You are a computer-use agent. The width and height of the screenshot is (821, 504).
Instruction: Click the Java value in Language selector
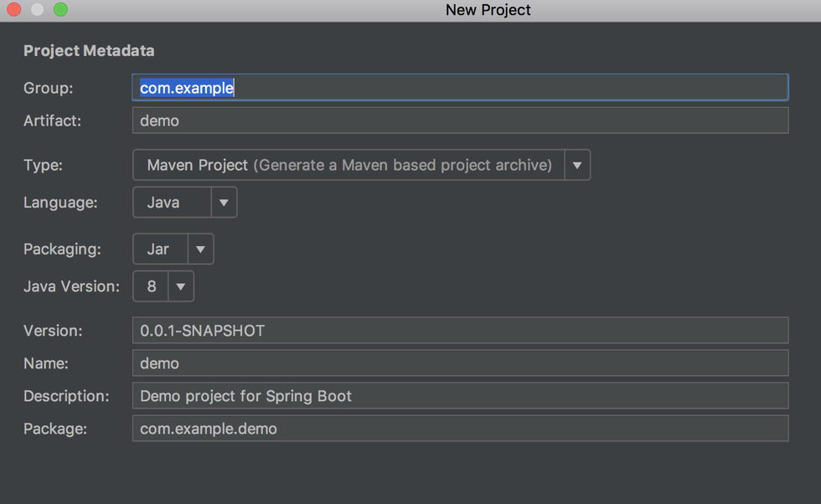pos(163,203)
